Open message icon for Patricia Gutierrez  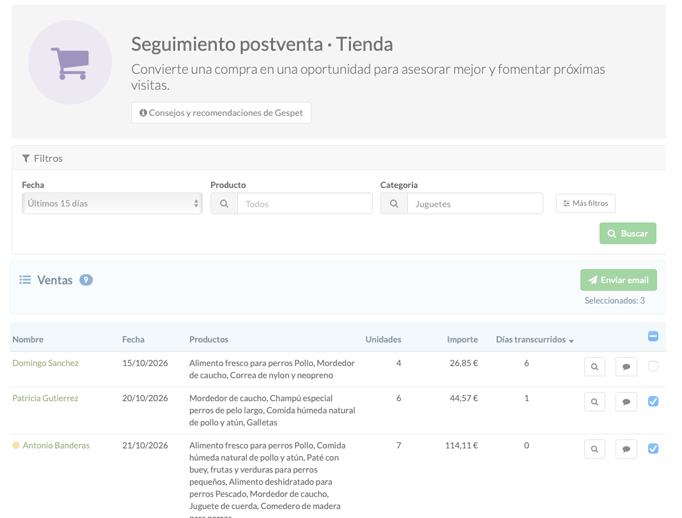point(626,402)
